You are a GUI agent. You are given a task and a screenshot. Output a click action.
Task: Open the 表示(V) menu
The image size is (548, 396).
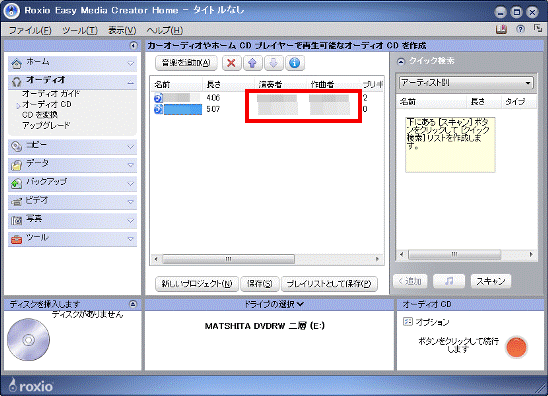(122, 30)
